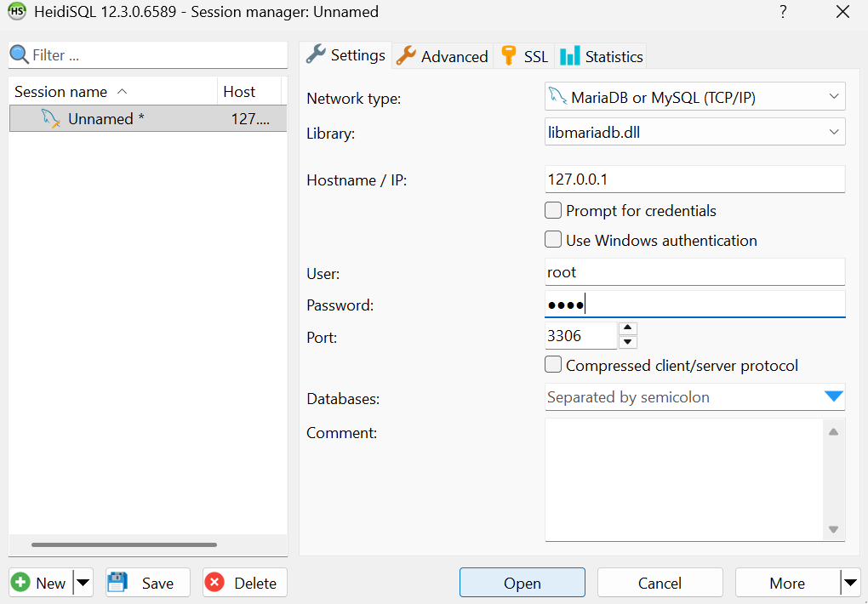Viewport: 868px width, 604px height.
Task: Click the Comment text area
Action: pos(683,480)
